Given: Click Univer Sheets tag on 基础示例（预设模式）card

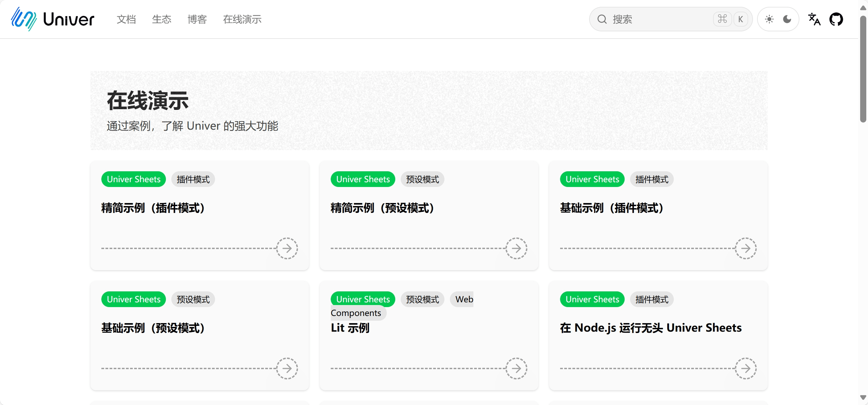Looking at the screenshot, I should [x=133, y=299].
